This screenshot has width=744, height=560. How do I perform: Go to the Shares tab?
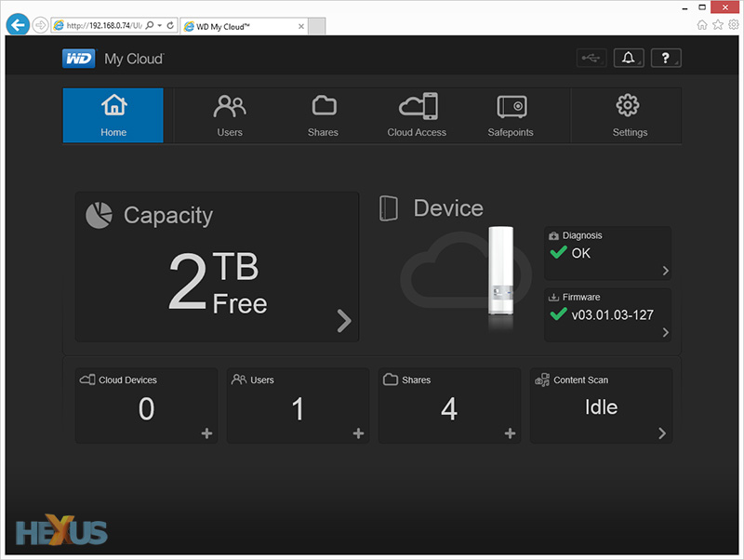[x=323, y=115]
